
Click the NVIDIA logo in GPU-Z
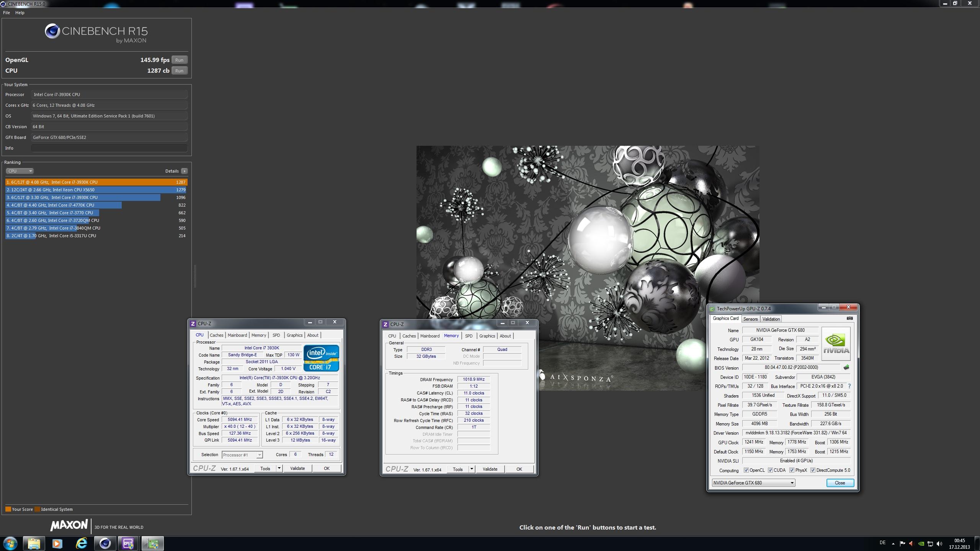click(x=836, y=343)
